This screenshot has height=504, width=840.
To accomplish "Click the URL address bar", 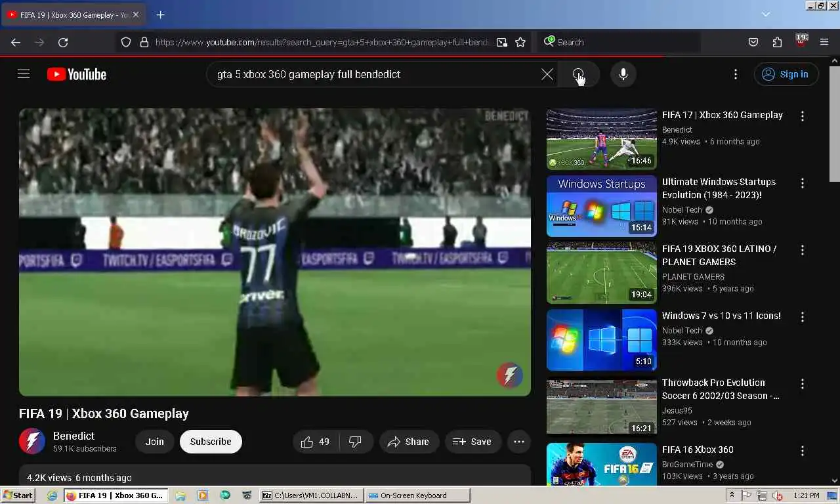I will click(x=322, y=42).
